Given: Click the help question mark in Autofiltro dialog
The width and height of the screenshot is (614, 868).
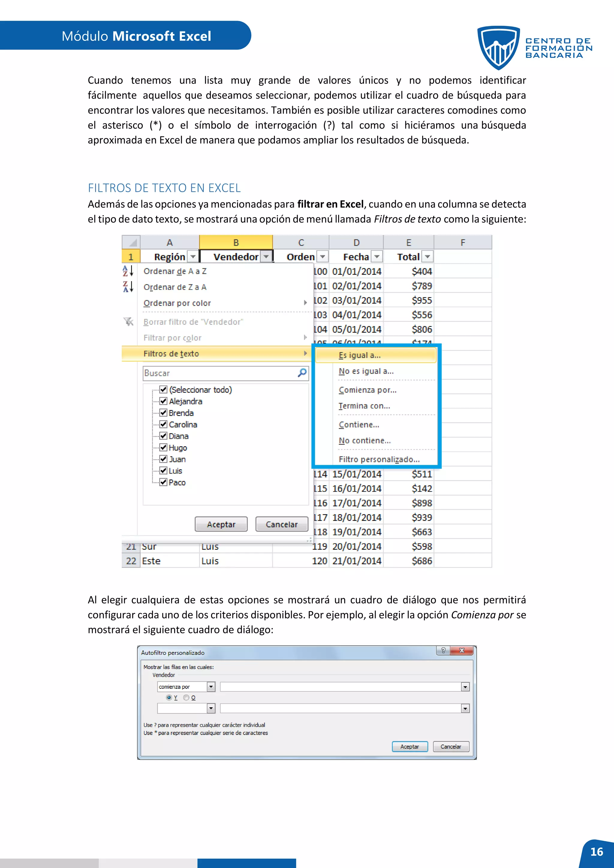Looking at the screenshot, I should point(443,650).
